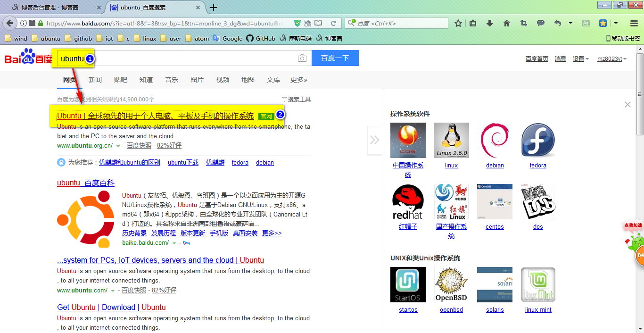Open the wind bookmark folder
Viewport: 644px width, 333px height.
point(16,38)
